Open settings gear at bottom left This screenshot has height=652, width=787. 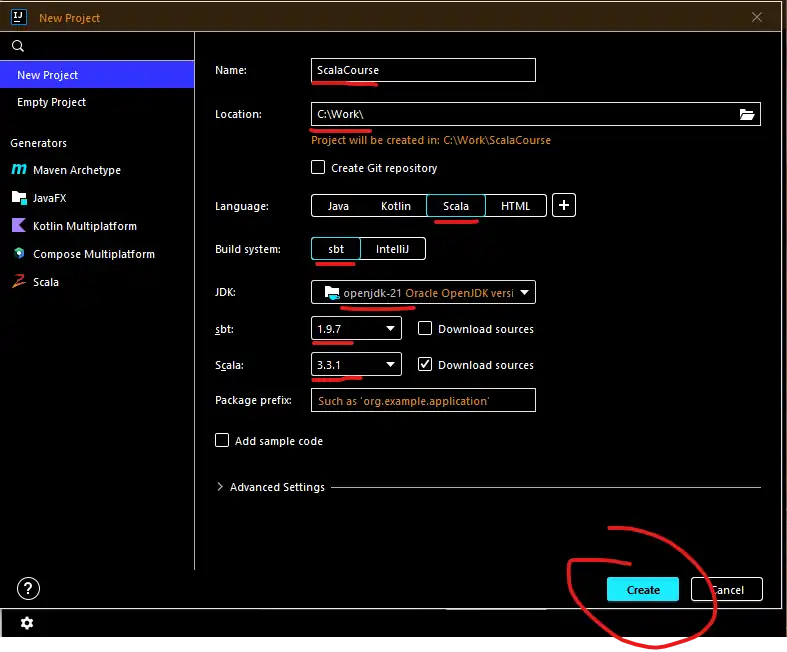coord(27,623)
